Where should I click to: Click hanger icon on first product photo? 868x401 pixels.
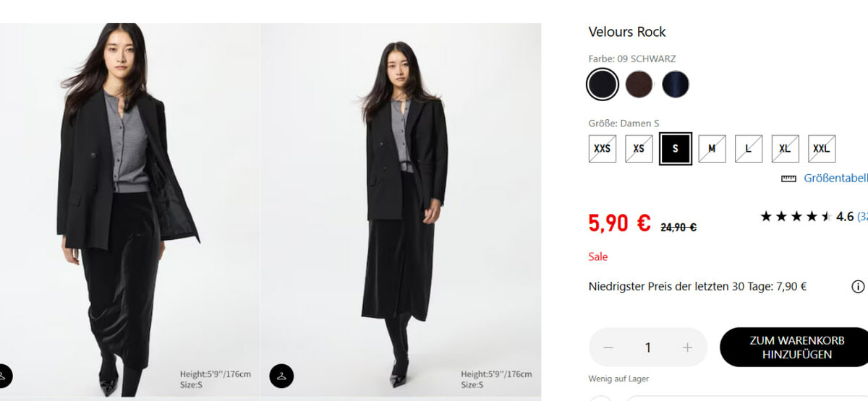pos(3,376)
